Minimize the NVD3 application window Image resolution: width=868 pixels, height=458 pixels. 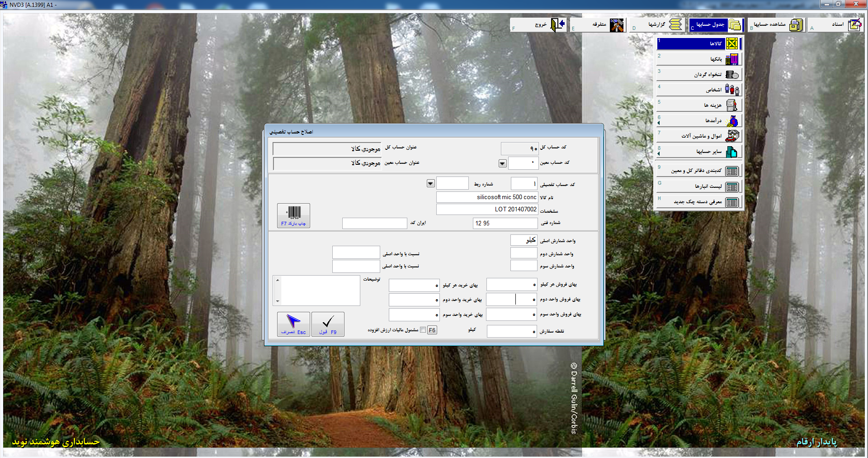827,4
